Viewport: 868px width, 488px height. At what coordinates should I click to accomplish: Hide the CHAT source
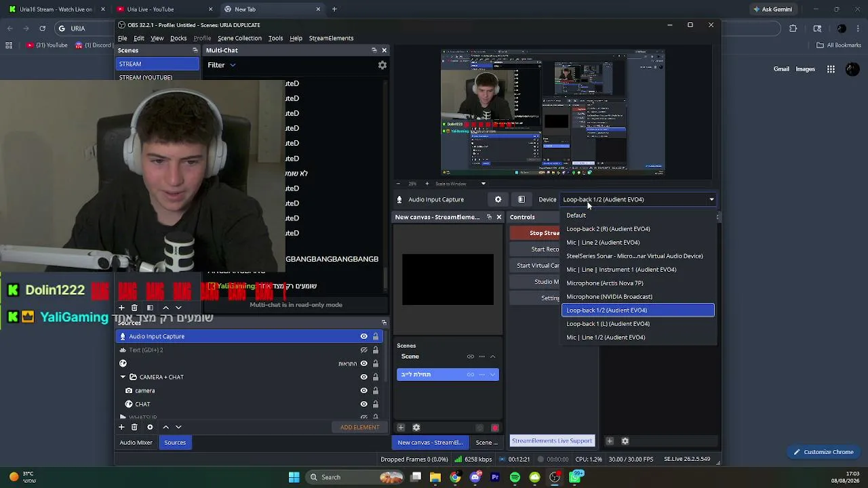pos(363,404)
